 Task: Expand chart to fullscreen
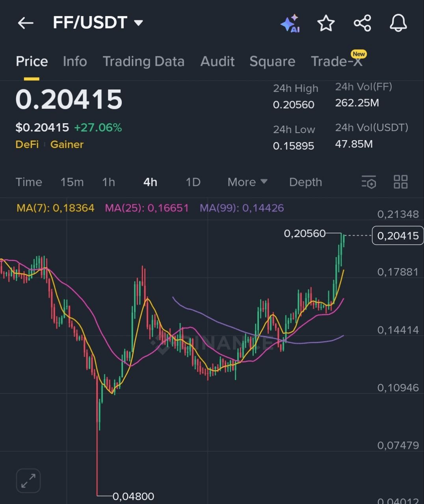click(x=28, y=480)
